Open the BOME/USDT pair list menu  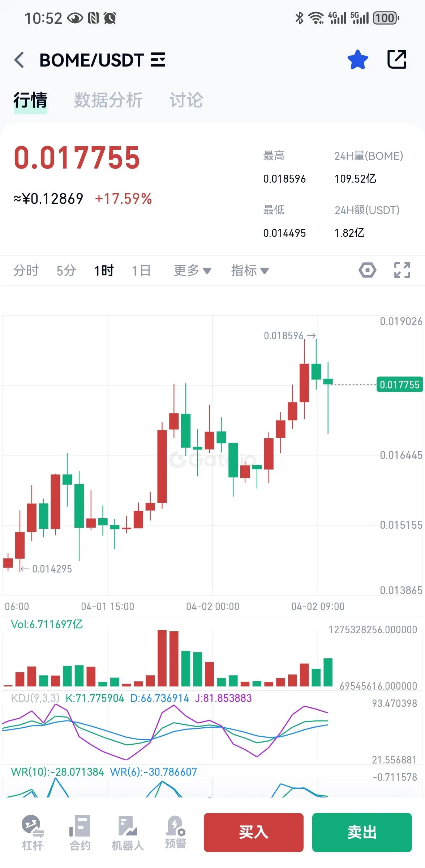tap(158, 60)
